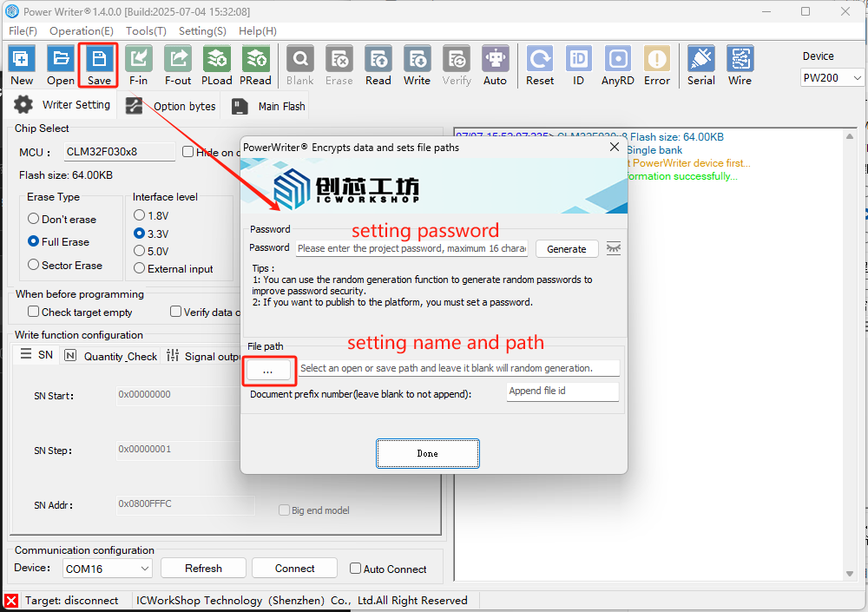Click the F-in firmware import icon

point(138,65)
